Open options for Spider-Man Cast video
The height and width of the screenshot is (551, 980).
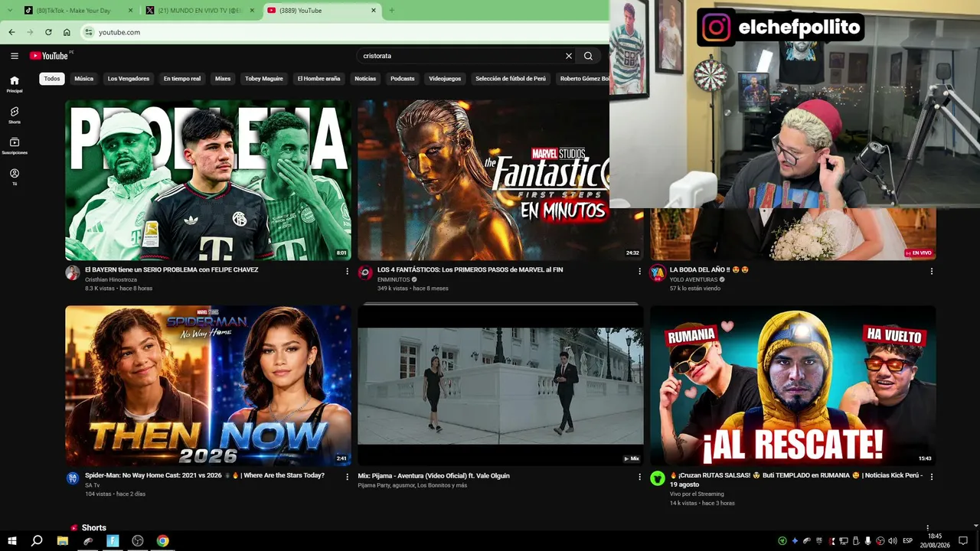pyautogui.click(x=347, y=477)
